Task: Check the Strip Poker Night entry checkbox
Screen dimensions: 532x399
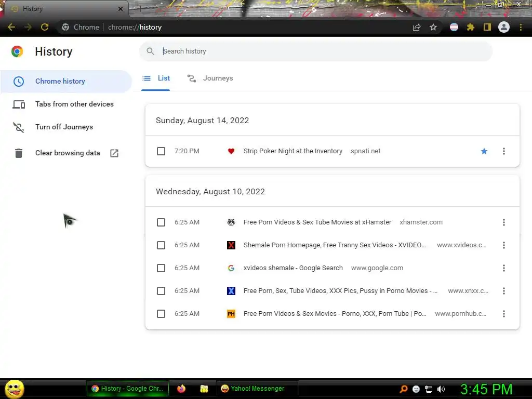Action: click(x=161, y=151)
